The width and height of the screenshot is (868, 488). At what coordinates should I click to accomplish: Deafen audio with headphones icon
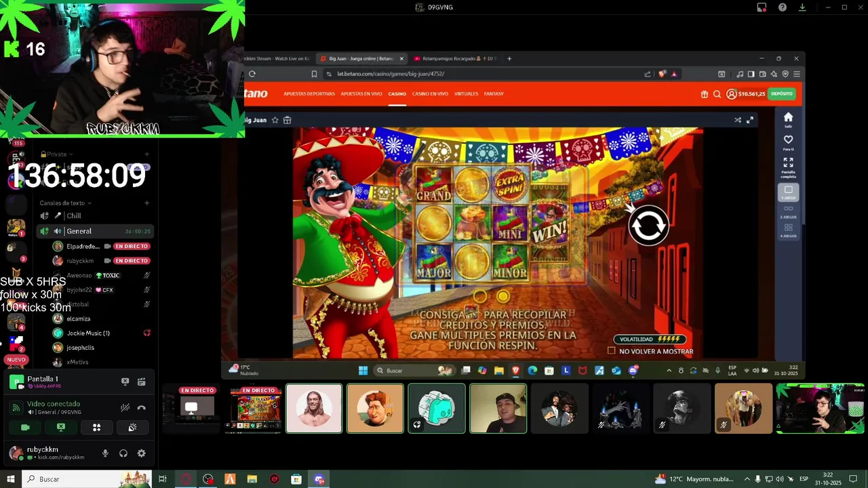(x=123, y=453)
